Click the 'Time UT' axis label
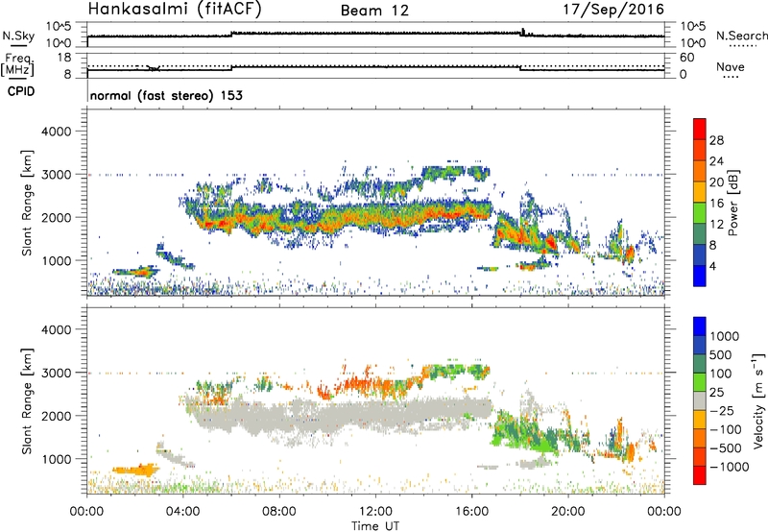This screenshot has height=532, width=768. (375, 526)
